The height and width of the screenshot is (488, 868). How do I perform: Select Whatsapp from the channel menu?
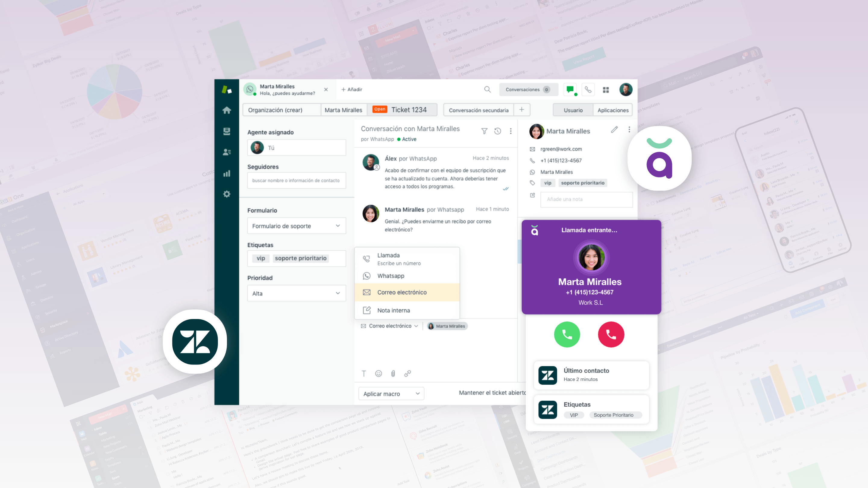pyautogui.click(x=407, y=276)
